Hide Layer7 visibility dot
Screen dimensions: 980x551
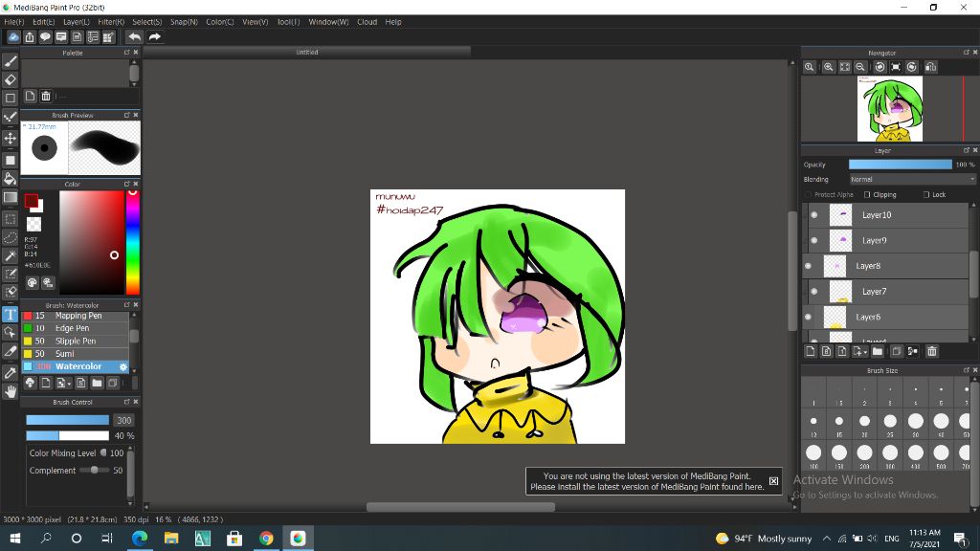[x=814, y=292]
